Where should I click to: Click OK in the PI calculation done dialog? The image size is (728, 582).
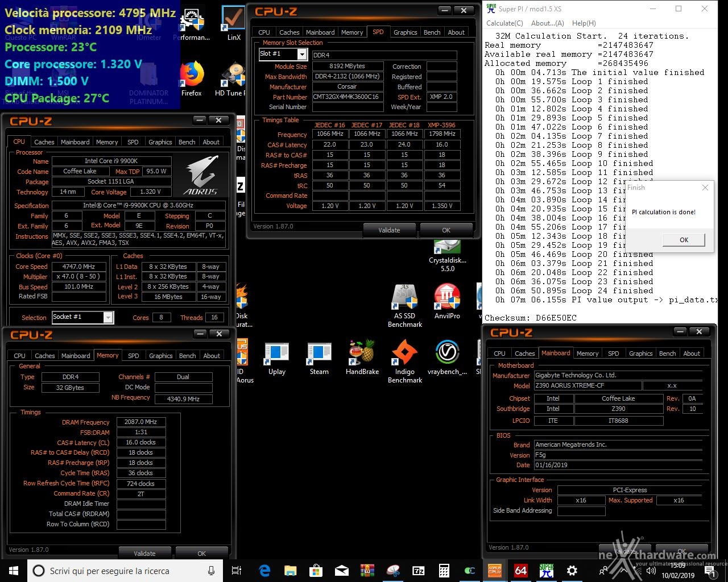pos(684,240)
